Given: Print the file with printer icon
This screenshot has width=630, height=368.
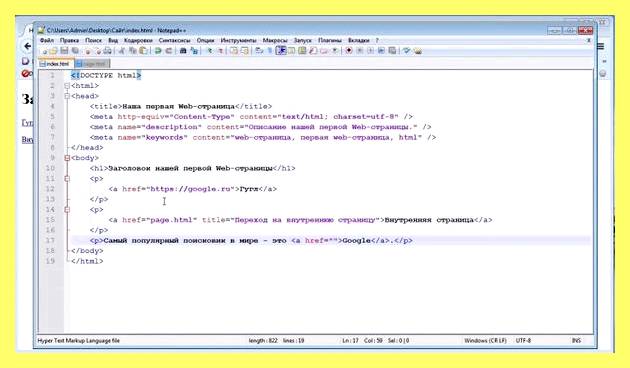Looking at the screenshot, I should click(108, 51).
